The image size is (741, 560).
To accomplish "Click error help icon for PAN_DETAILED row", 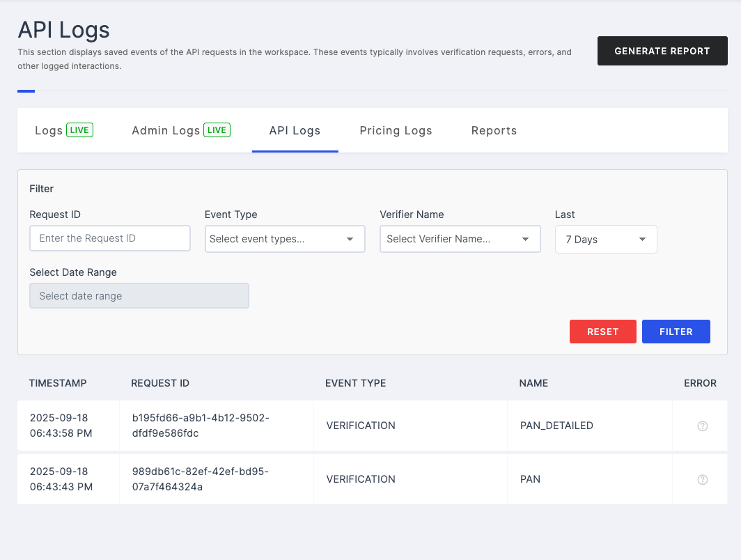I will pos(702,426).
